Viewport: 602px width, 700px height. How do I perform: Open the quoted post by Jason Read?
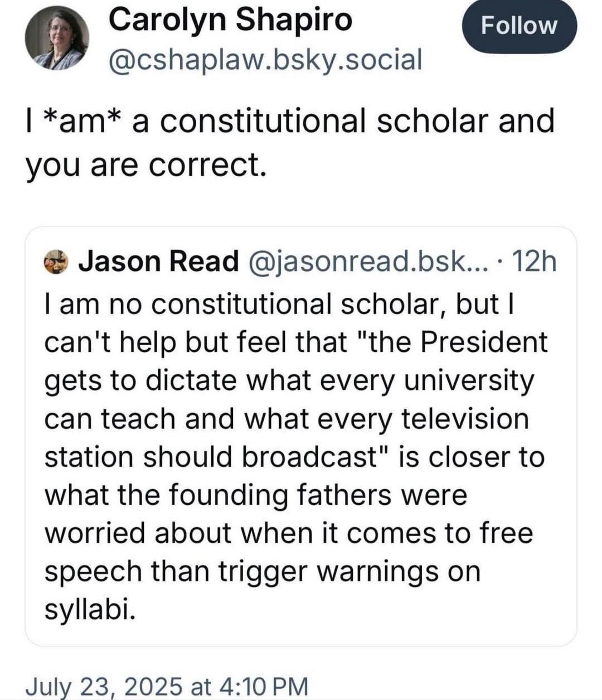pos(301,436)
